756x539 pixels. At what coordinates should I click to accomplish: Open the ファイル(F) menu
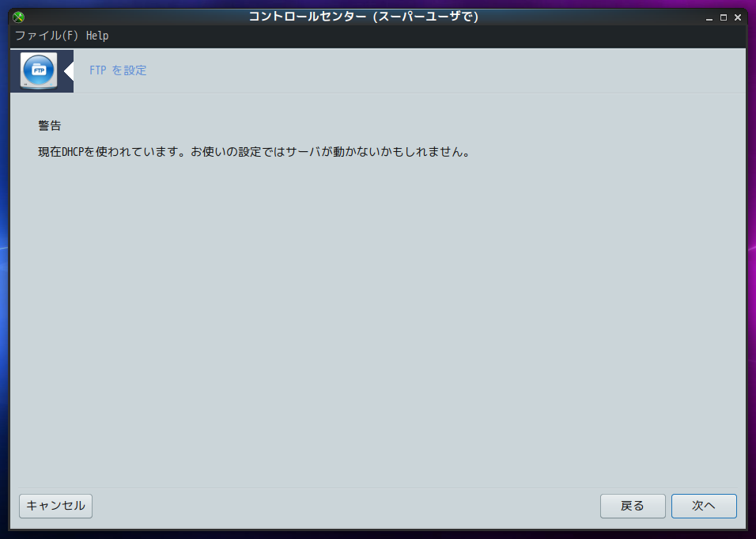(x=47, y=36)
